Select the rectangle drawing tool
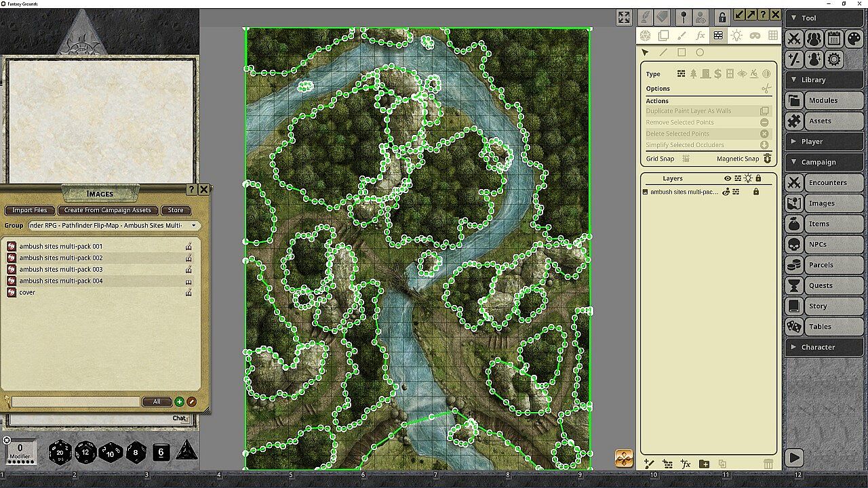 [682, 52]
